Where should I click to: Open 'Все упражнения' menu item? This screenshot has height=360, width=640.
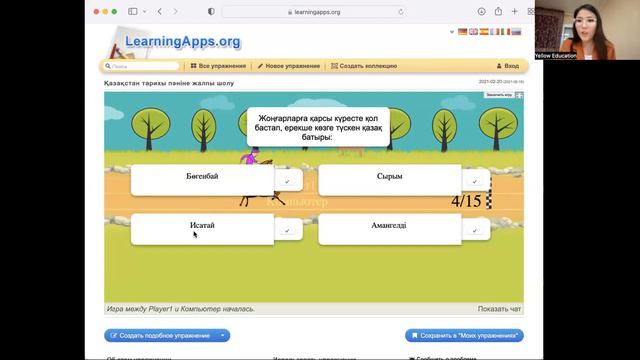click(218, 66)
